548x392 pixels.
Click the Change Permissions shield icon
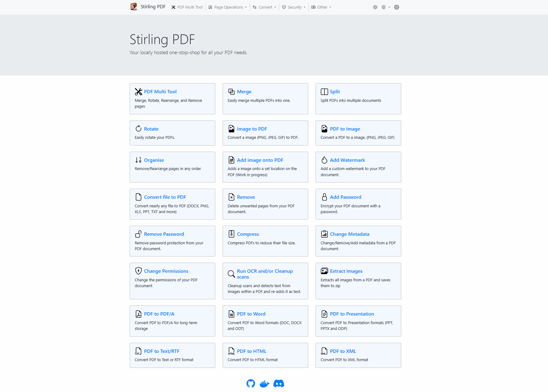(x=139, y=271)
